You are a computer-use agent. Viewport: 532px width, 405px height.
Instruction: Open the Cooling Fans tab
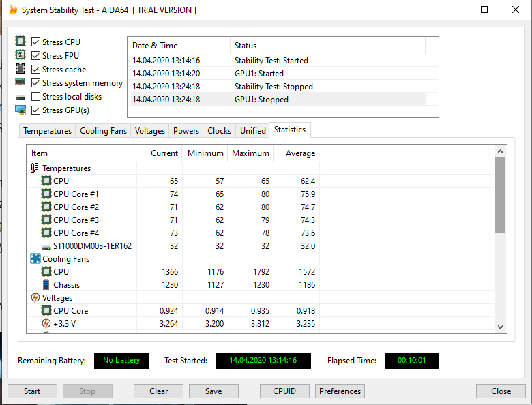[103, 131]
